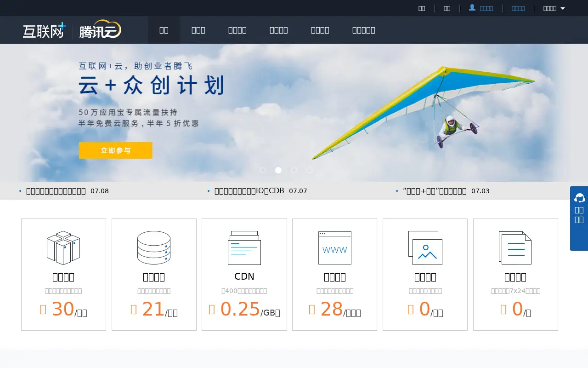This screenshot has width=588, height=368.
Task: Click the blue link beside user icon
Action: click(486, 8)
